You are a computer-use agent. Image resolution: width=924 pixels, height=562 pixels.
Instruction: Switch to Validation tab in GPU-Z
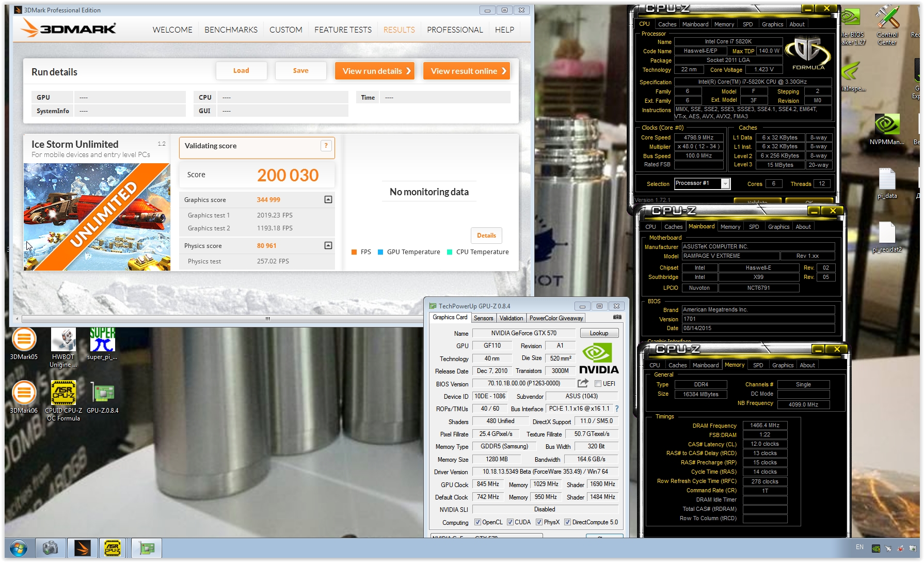click(x=511, y=318)
